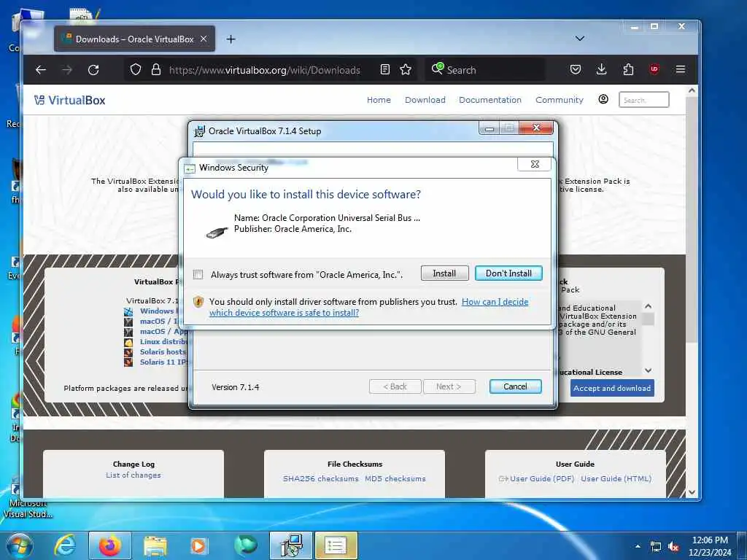747x560 pixels.
Task: Click the Install button in Windows Security
Action: (x=444, y=273)
